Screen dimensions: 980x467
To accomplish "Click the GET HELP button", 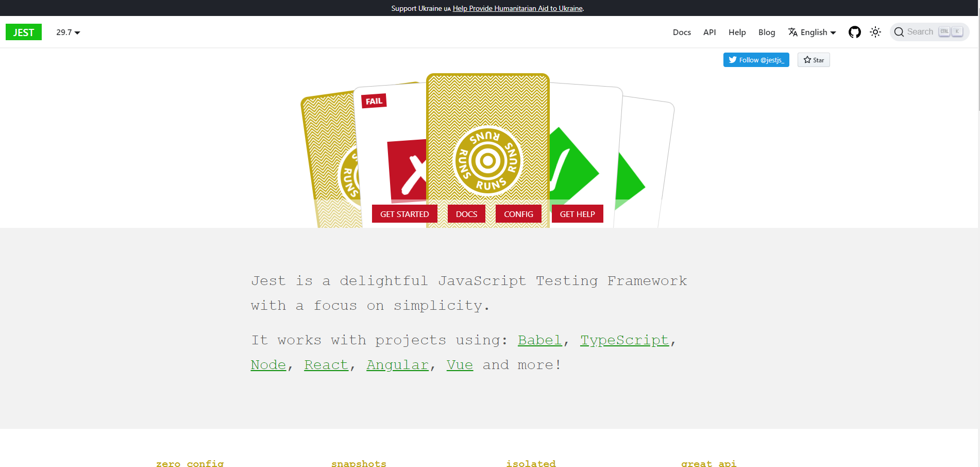I will tap(577, 214).
